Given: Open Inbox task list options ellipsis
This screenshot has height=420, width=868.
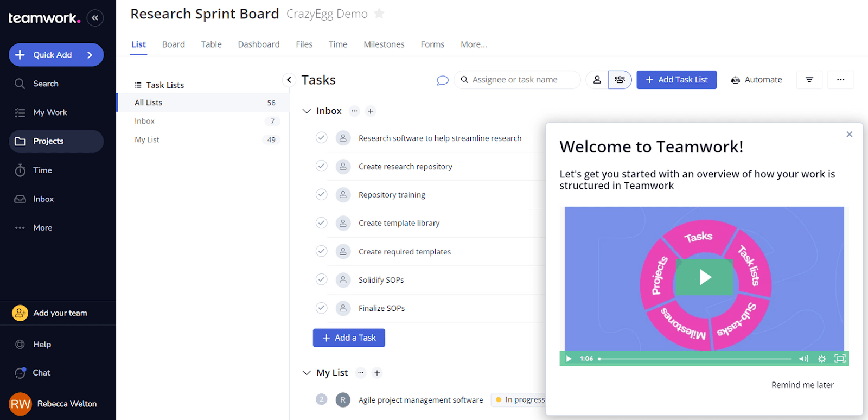Looking at the screenshot, I should 354,111.
